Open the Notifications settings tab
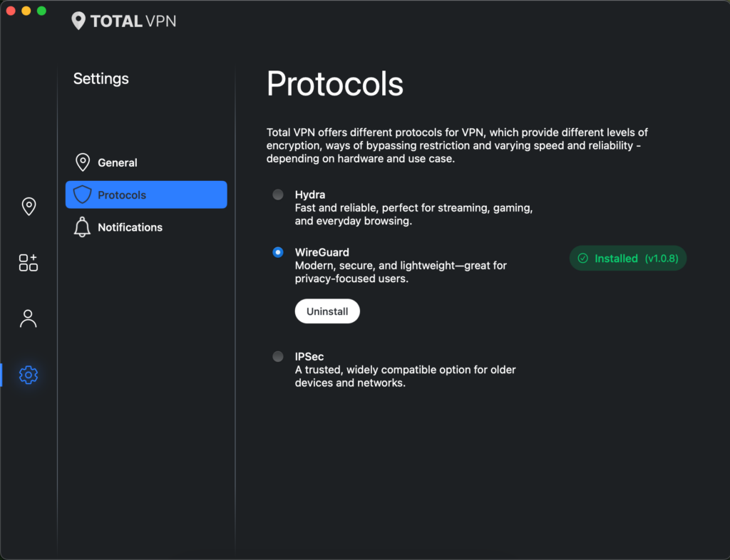This screenshot has width=730, height=560. pos(146,227)
